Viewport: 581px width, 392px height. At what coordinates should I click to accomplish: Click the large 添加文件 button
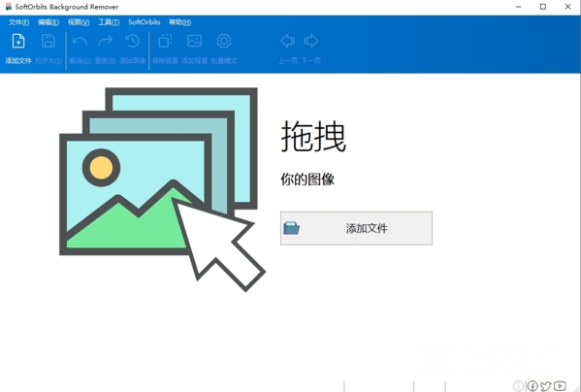click(356, 228)
